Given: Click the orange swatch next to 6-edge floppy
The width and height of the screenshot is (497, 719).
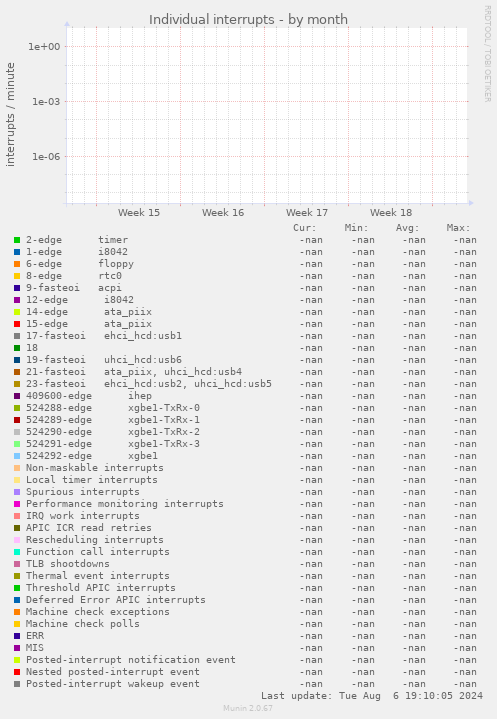Looking at the screenshot, I should [17, 264].
